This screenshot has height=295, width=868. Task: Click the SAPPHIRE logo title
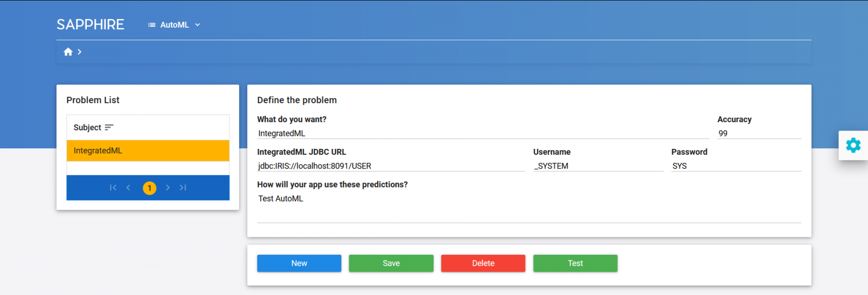91,24
